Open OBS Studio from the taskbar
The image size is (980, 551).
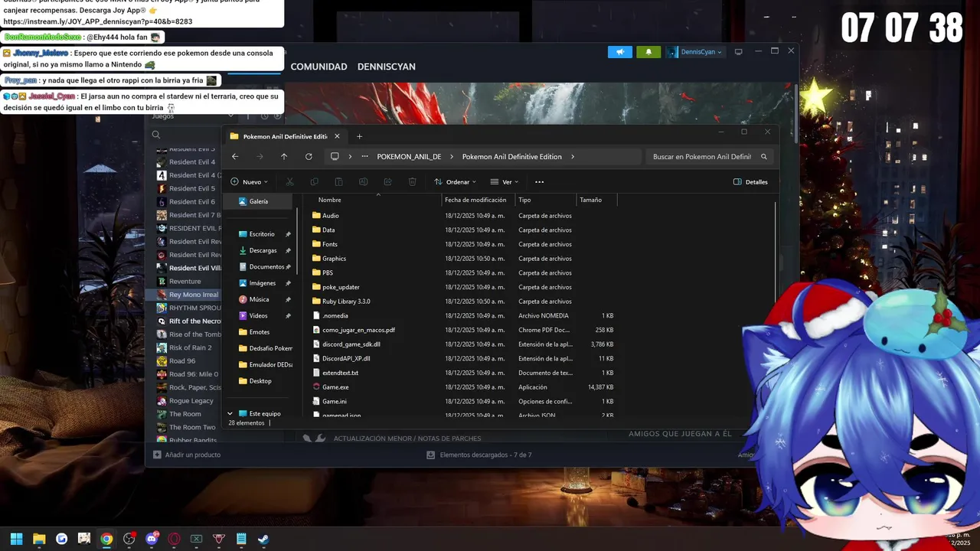(x=129, y=539)
